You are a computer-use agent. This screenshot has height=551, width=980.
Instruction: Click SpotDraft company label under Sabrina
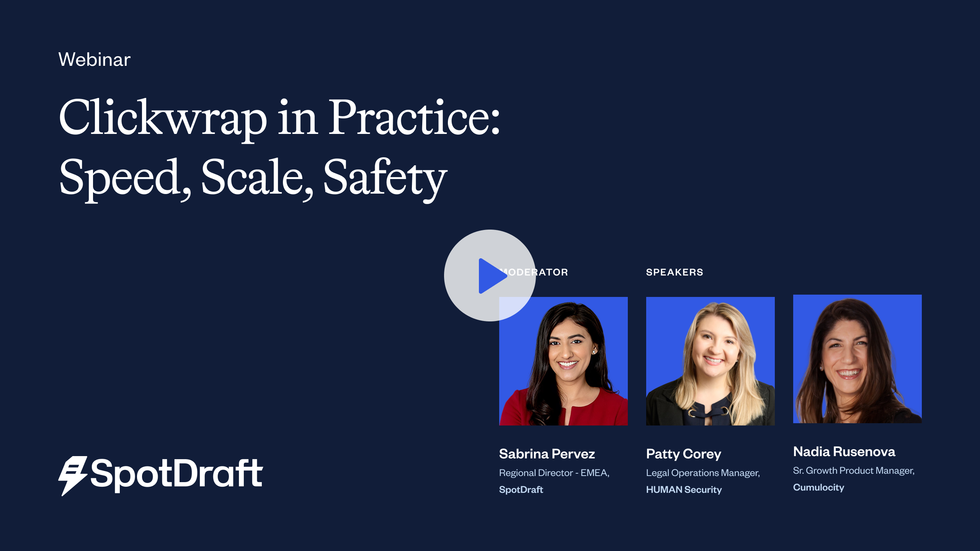521,490
